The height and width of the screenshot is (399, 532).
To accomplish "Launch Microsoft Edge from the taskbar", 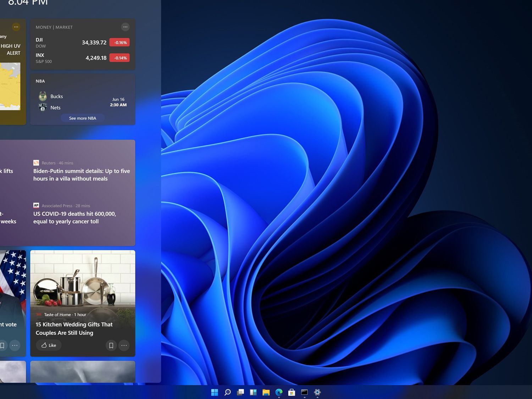I will pyautogui.click(x=279, y=392).
